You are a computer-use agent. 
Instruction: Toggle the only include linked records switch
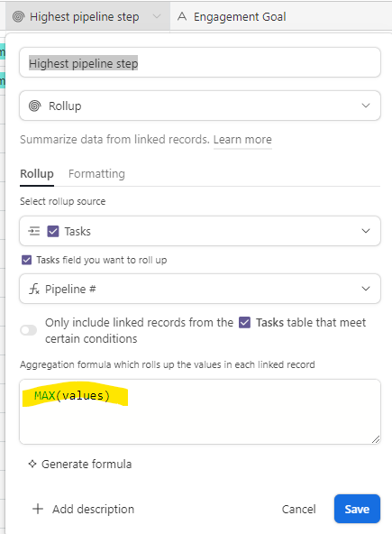pos(29,330)
